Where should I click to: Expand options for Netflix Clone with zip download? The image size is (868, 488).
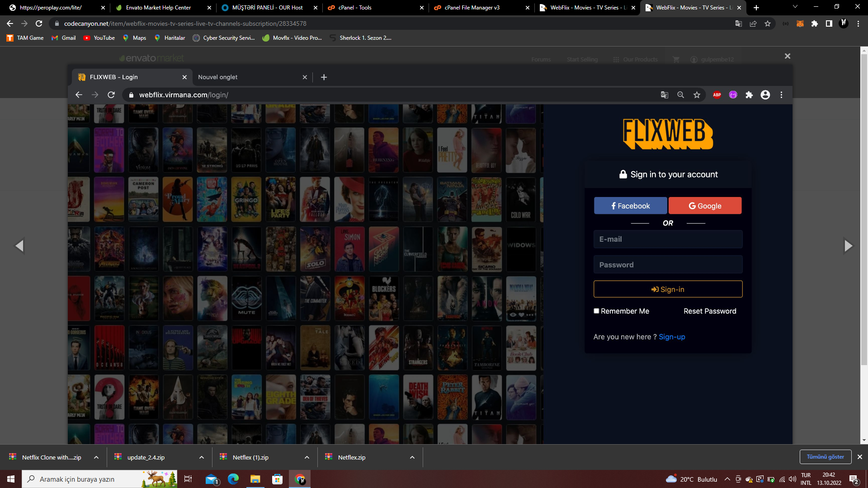click(96, 457)
